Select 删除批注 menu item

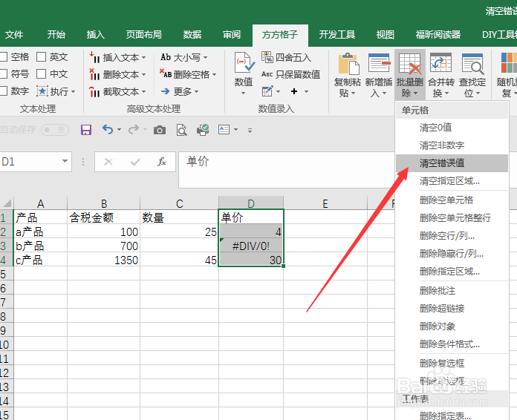click(x=452, y=291)
